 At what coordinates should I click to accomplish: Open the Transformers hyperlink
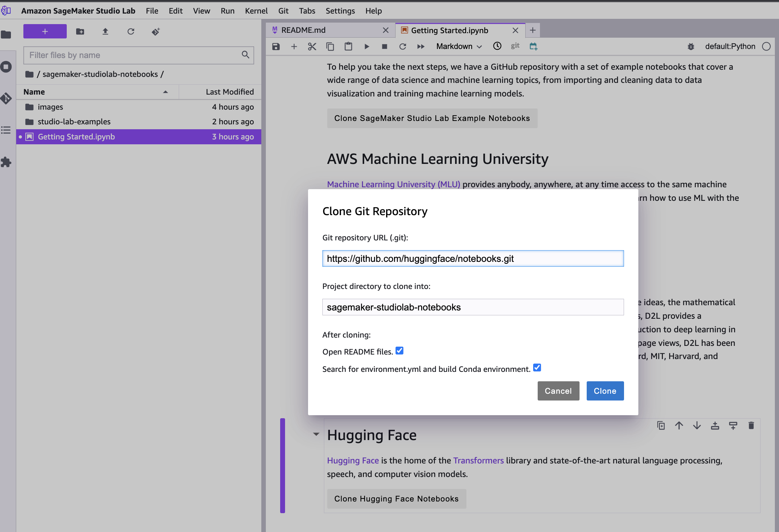478,460
